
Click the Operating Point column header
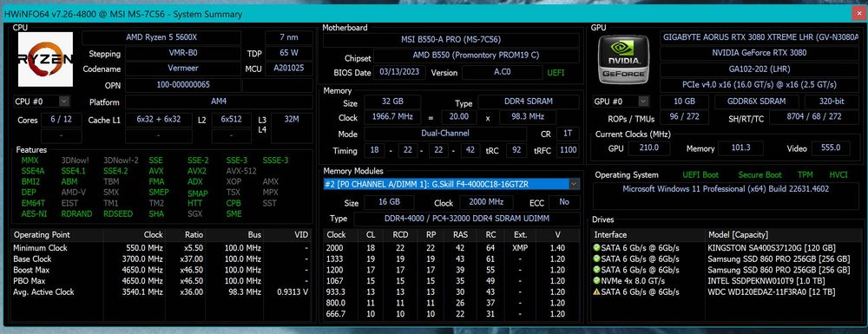coord(57,235)
